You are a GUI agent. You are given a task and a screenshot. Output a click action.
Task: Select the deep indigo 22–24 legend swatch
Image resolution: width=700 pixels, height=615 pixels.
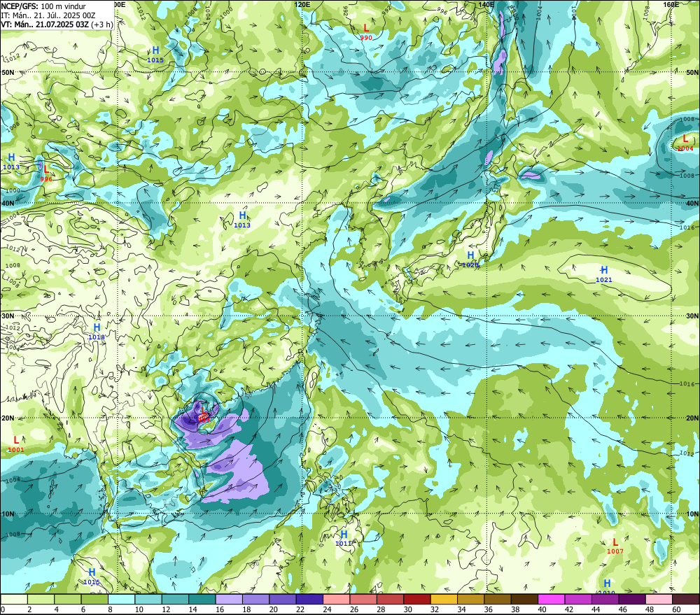coord(309,600)
